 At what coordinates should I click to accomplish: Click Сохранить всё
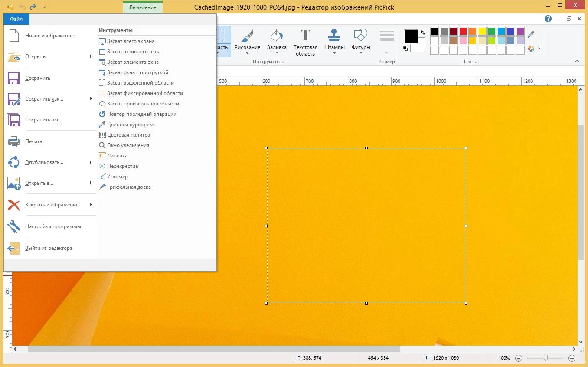50,120
